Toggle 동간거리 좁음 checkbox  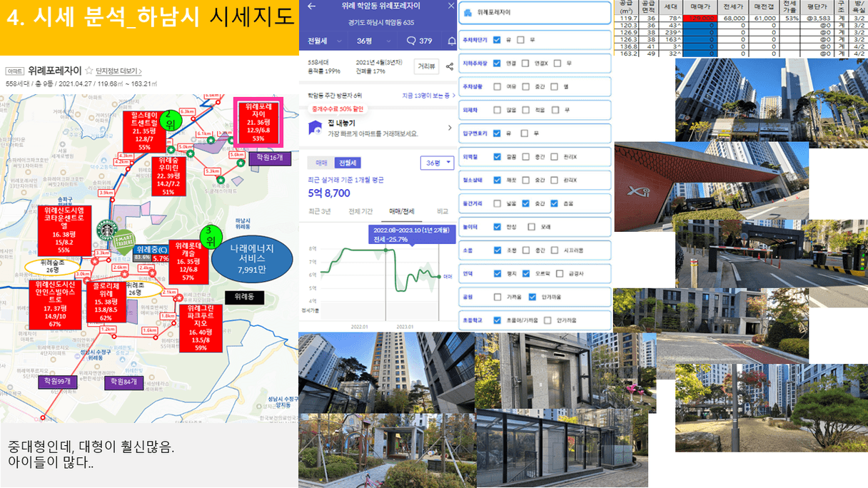(x=555, y=203)
